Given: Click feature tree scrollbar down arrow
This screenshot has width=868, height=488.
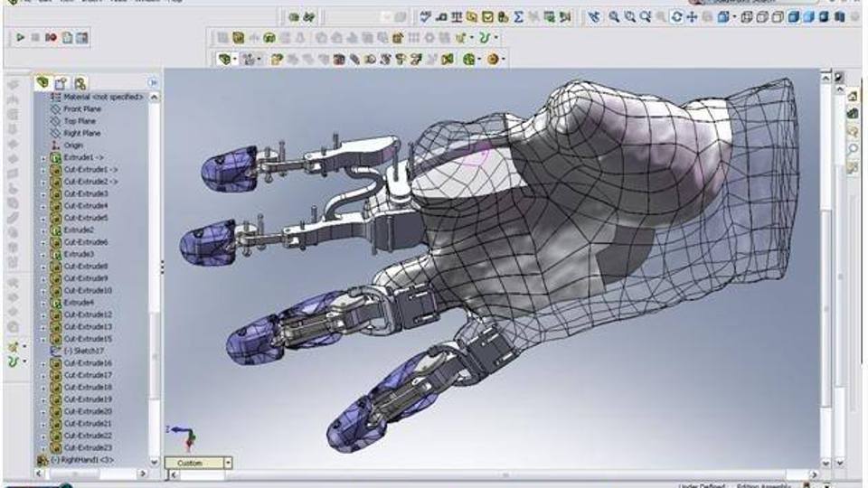Looking at the screenshot, I should (154, 462).
